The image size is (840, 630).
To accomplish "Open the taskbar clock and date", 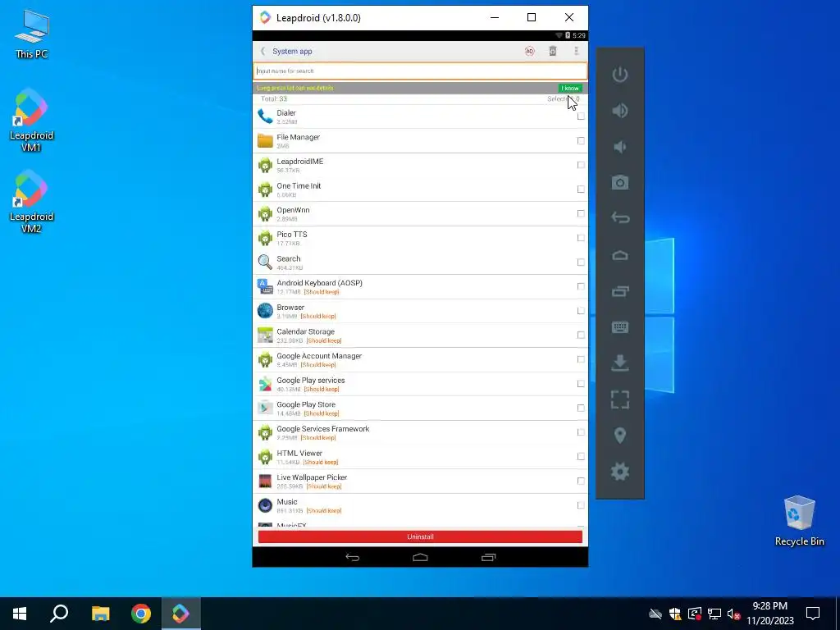I will (769, 614).
